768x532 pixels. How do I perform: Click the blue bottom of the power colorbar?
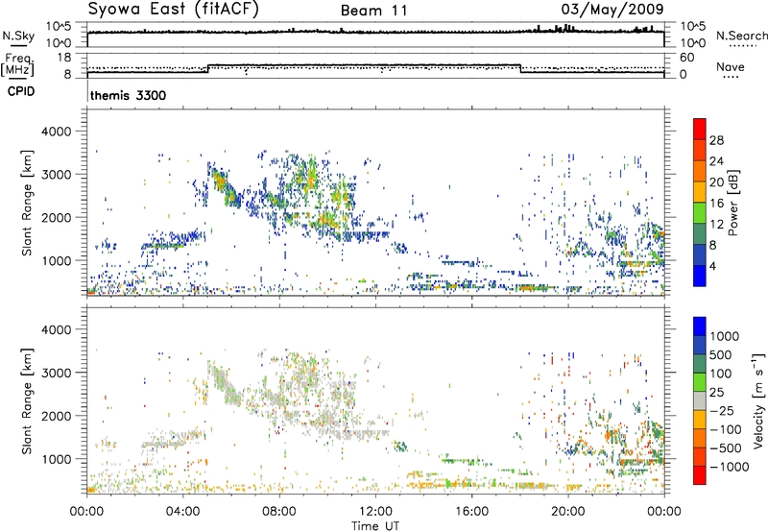pyautogui.click(x=700, y=276)
